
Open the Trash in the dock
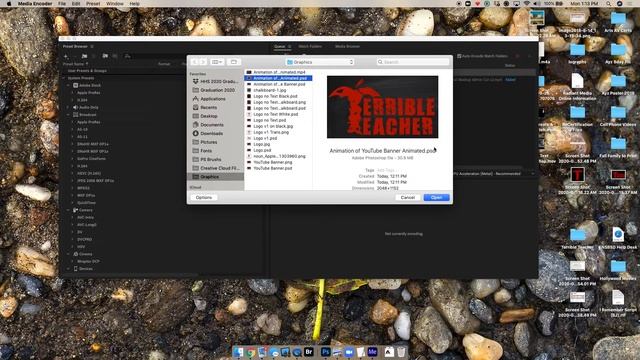401,351
